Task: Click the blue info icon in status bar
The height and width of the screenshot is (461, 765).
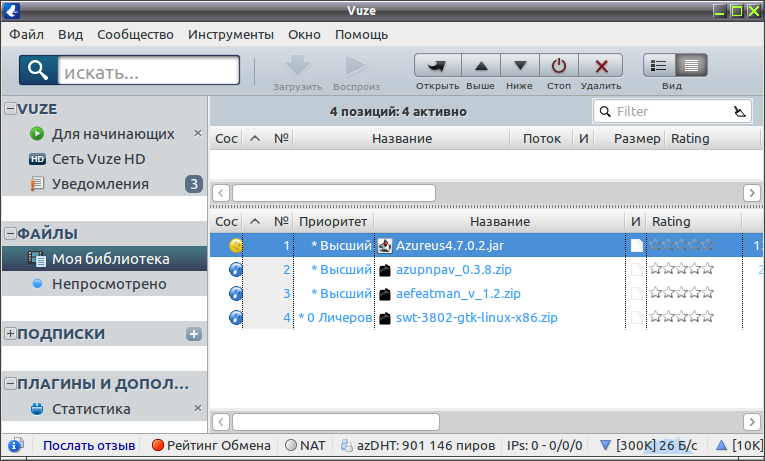Action: click(16, 445)
